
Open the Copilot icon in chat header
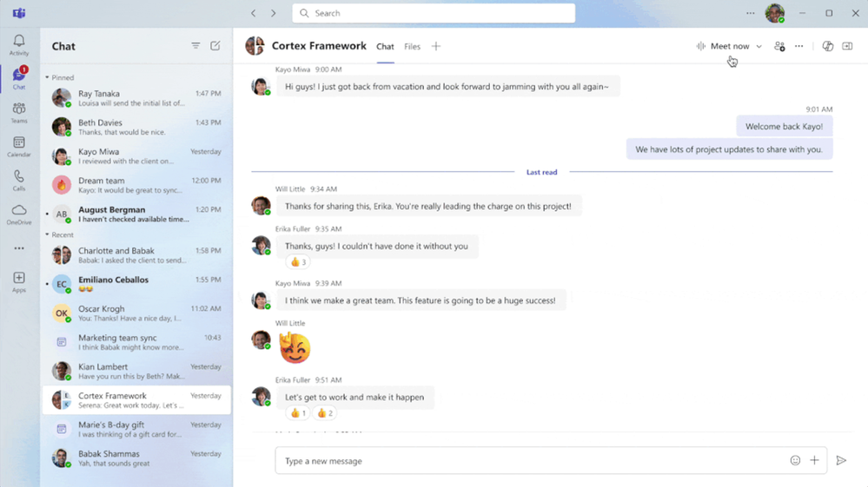click(x=827, y=46)
